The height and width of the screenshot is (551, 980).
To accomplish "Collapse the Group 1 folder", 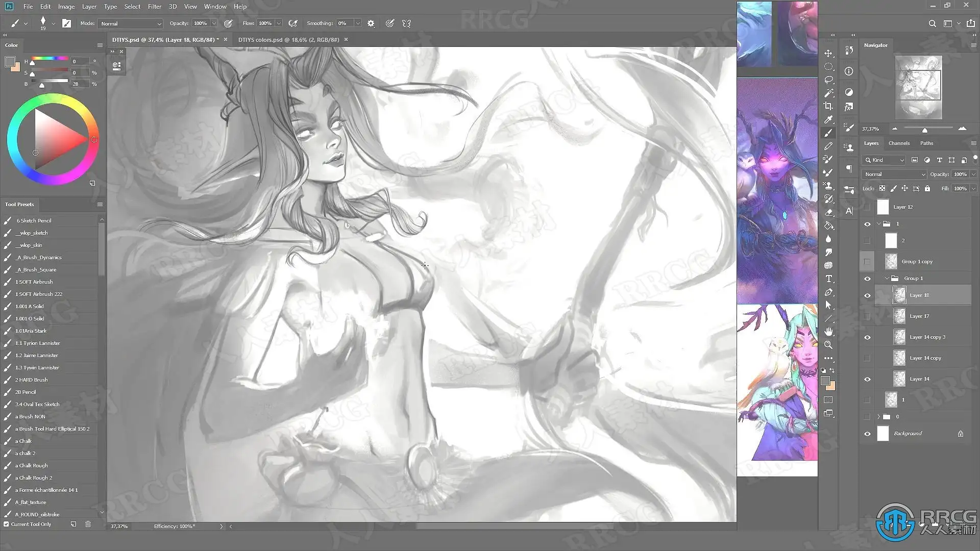I will [x=887, y=279].
